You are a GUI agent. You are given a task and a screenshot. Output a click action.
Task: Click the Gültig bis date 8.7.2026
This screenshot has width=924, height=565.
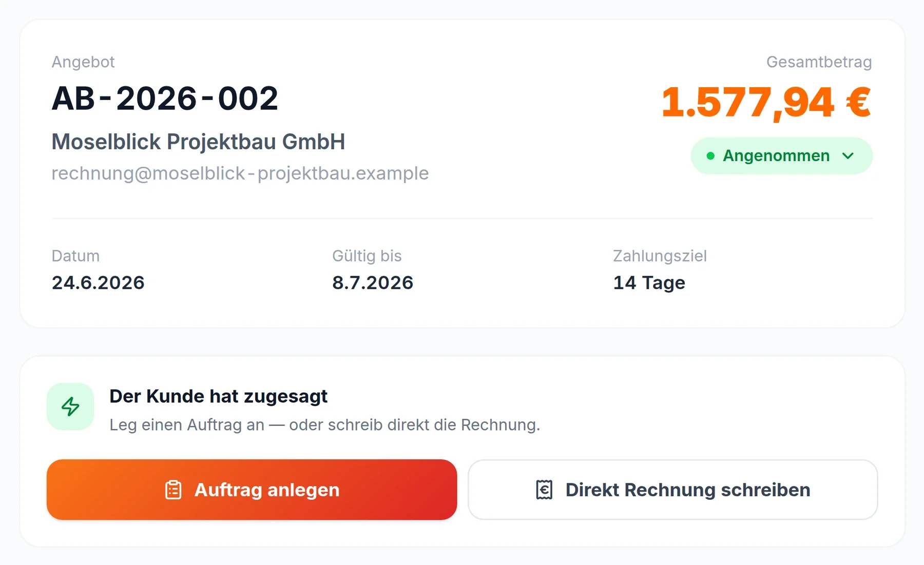[x=373, y=283]
